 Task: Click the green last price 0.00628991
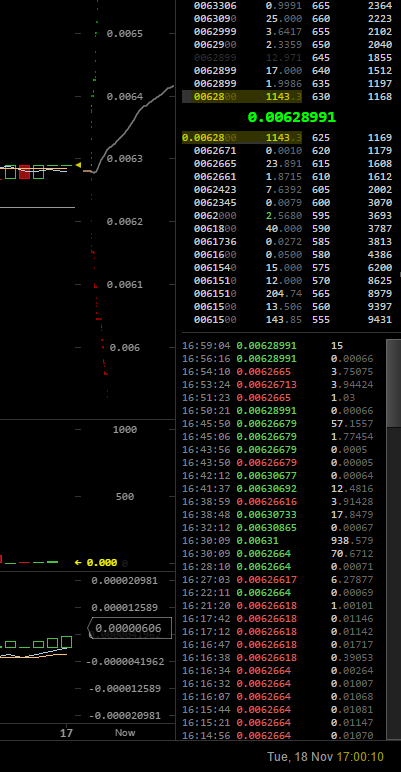tap(292, 117)
